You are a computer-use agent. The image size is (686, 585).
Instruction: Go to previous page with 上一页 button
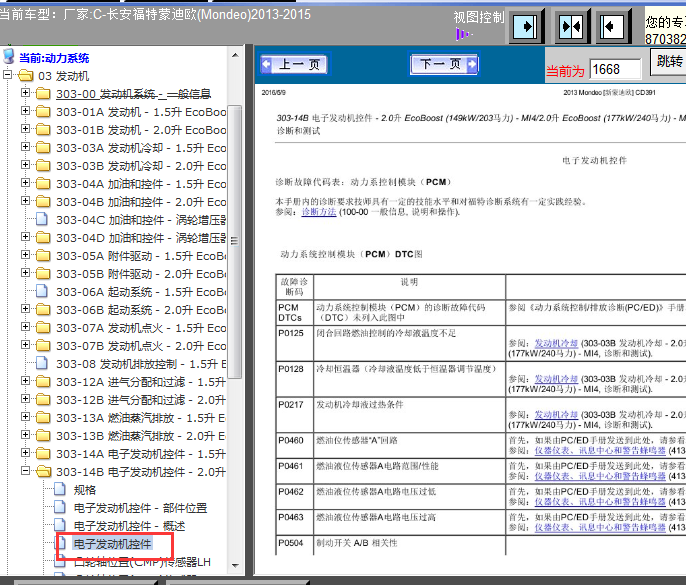point(295,65)
